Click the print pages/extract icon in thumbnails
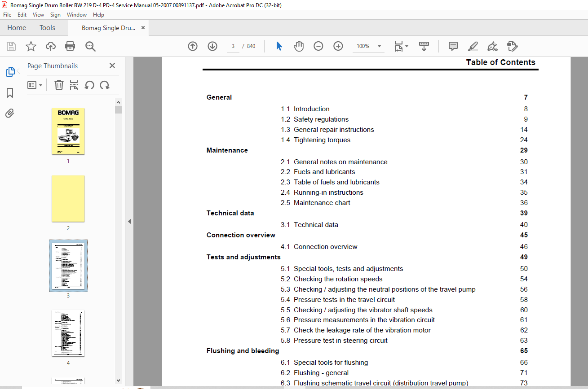 pyautogui.click(x=74, y=85)
